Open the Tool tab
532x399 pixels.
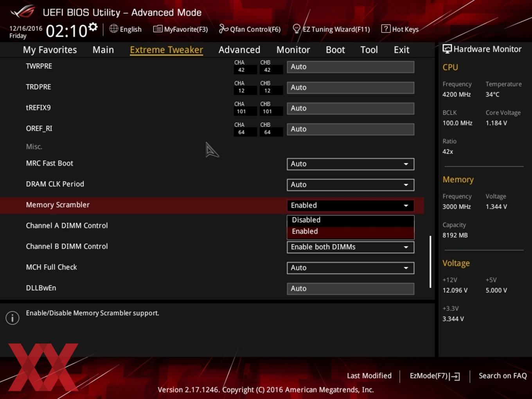pyautogui.click(x=369, y=50)
